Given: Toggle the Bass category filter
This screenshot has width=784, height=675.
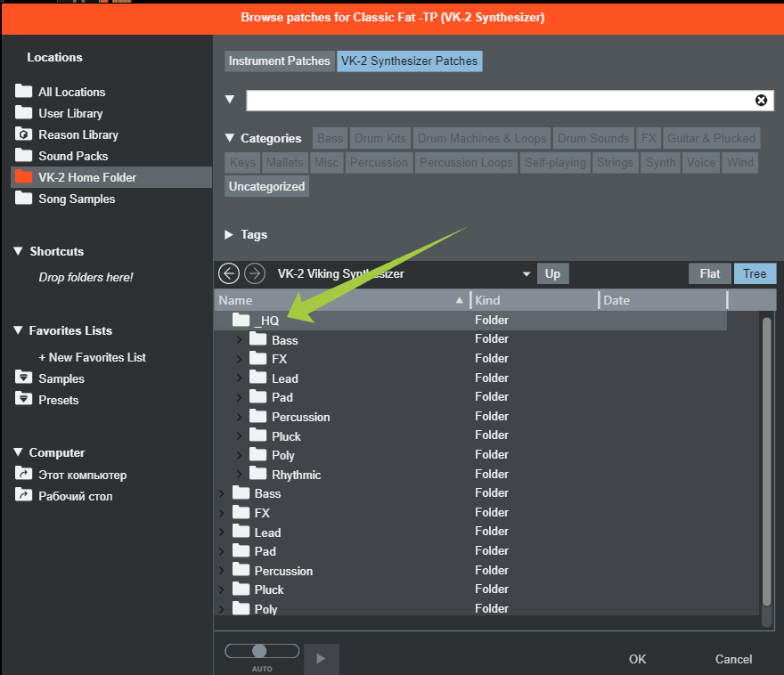Looking at the screenshot, I should (330, 138).
